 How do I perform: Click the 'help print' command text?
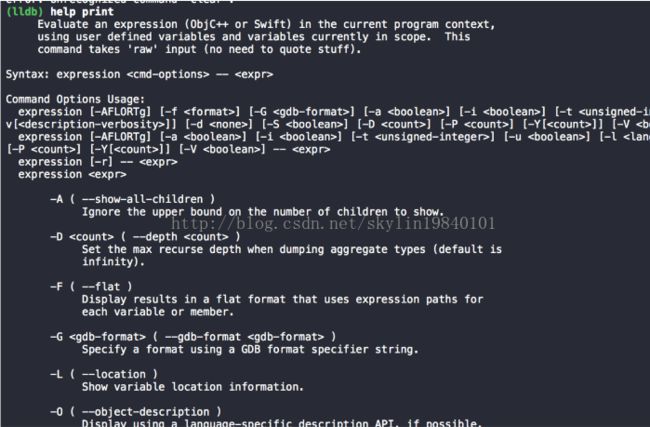(x=82, y=12)
